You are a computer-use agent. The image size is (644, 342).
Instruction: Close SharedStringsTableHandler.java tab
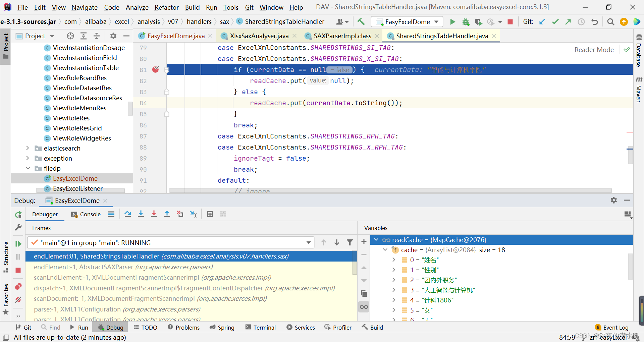coord(494,36)
